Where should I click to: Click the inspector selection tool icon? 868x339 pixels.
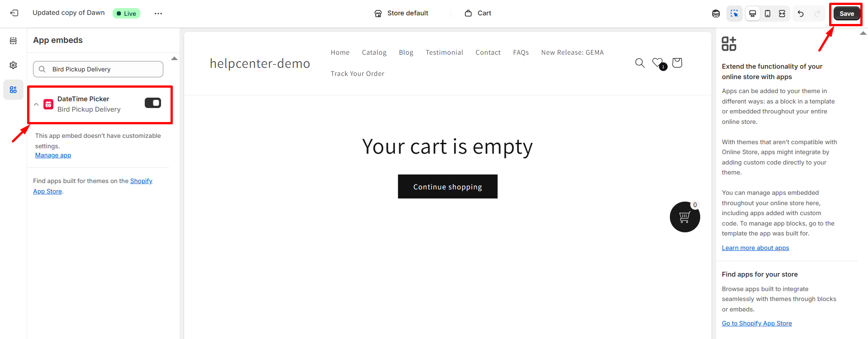pos(734,14)
